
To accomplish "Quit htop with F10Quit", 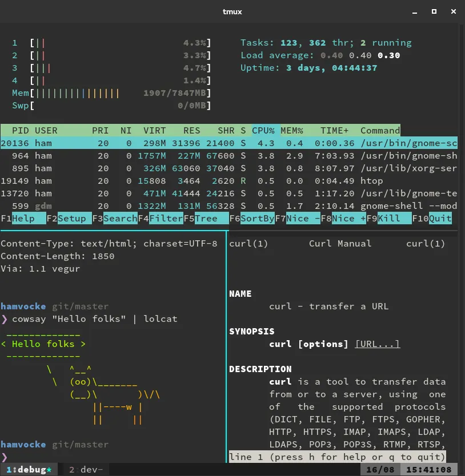I will (x=431, y=218).
